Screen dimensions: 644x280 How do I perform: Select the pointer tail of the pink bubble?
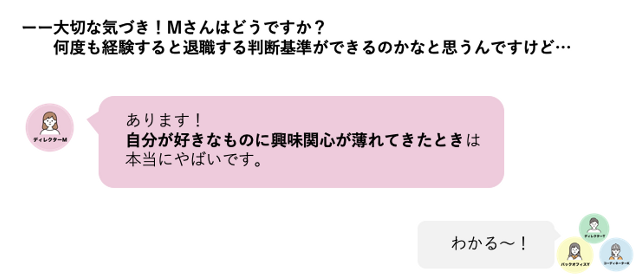click(x=93, y=120)
